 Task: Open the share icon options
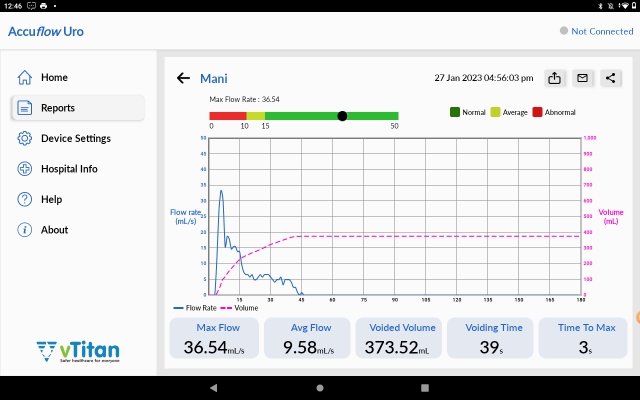(611, 78)
